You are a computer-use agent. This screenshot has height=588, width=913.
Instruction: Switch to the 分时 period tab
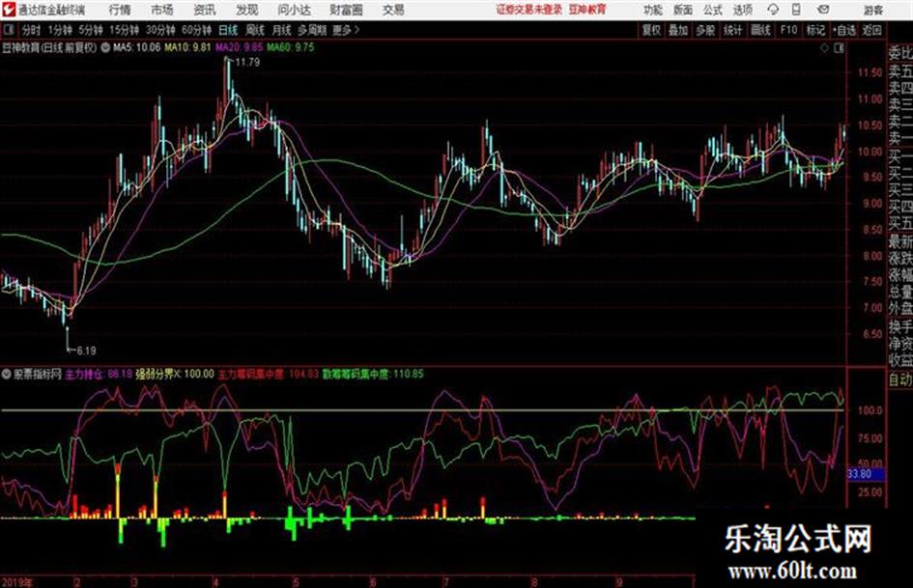[31, 30]
